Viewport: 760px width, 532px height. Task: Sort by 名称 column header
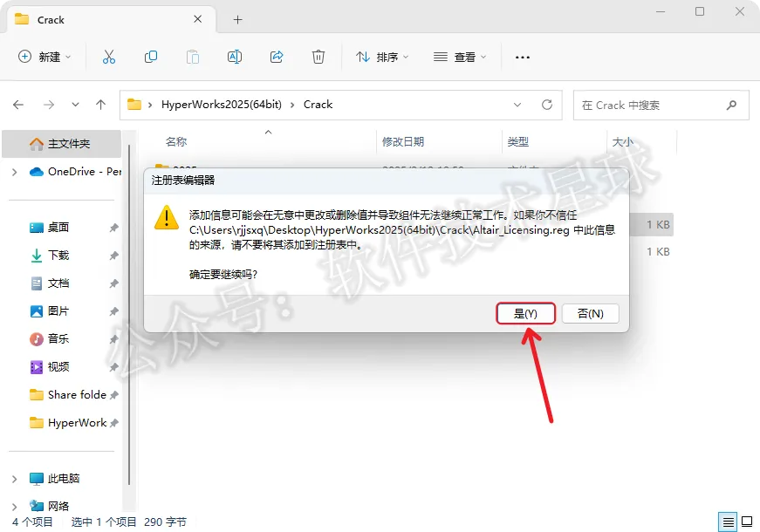click(x=176, y=142)
